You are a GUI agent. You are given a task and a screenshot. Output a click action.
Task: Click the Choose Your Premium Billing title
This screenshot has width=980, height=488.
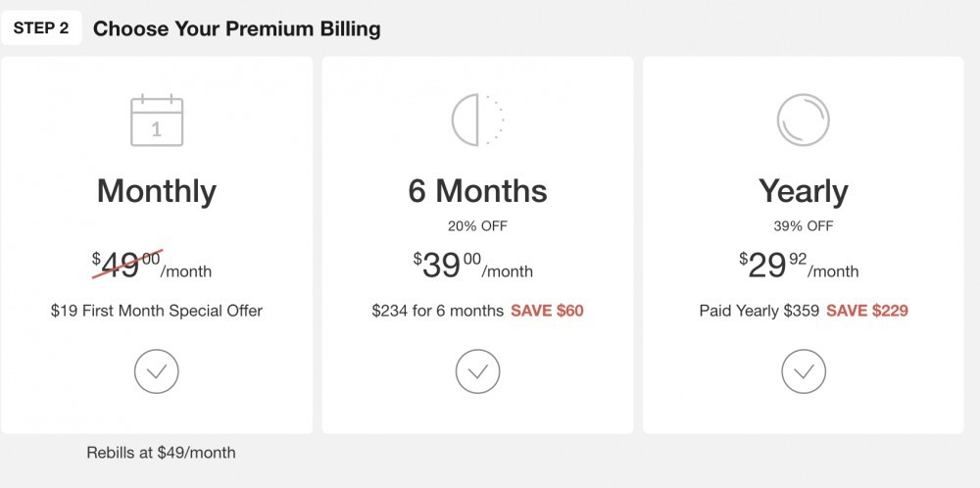pos(237,28)
